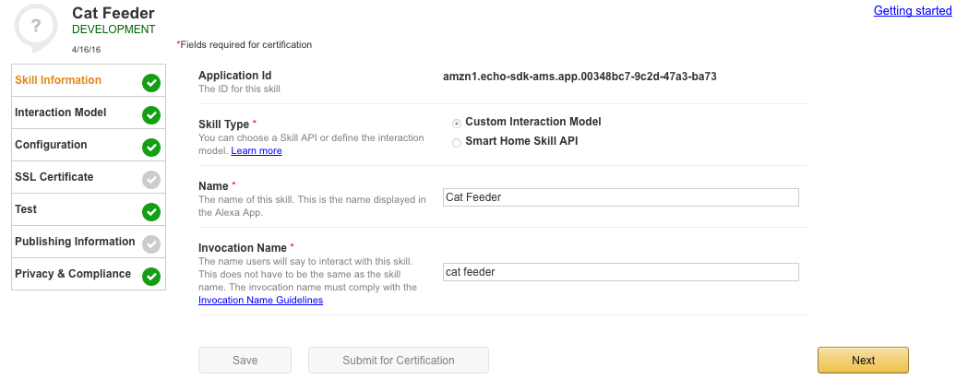
Task: Follow the Invocation Name Guidelines link
Action: click(x=260, y=300)
